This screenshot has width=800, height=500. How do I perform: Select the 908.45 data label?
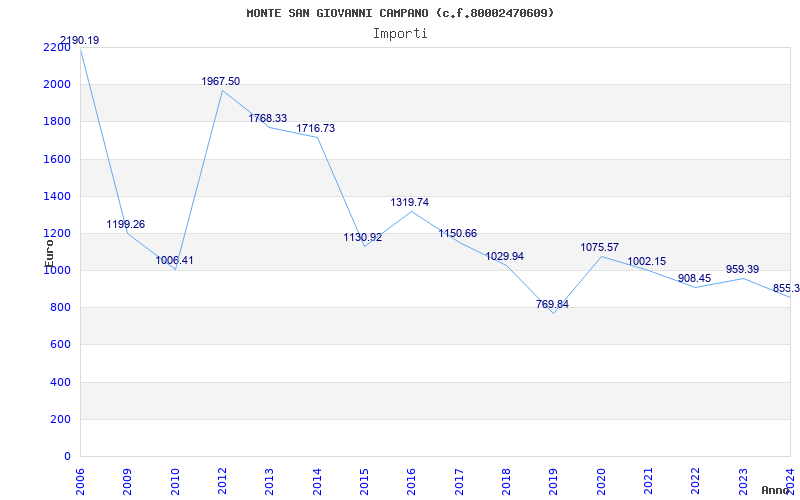(694, 279)
